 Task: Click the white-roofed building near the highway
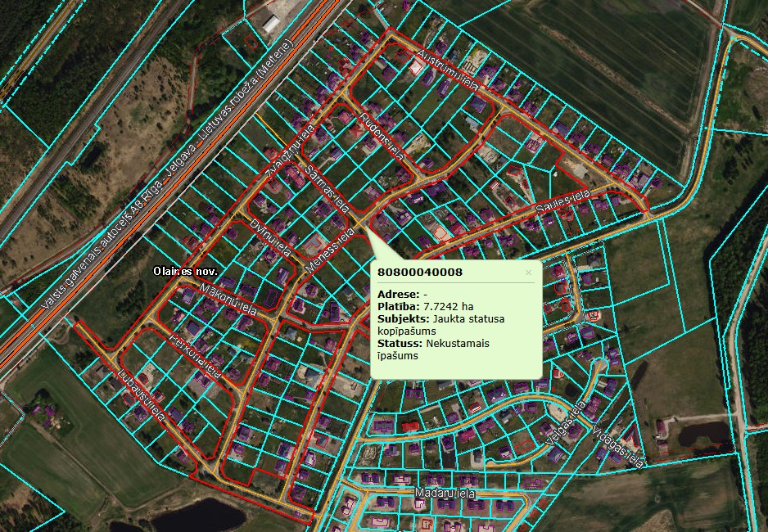[271, 24]
